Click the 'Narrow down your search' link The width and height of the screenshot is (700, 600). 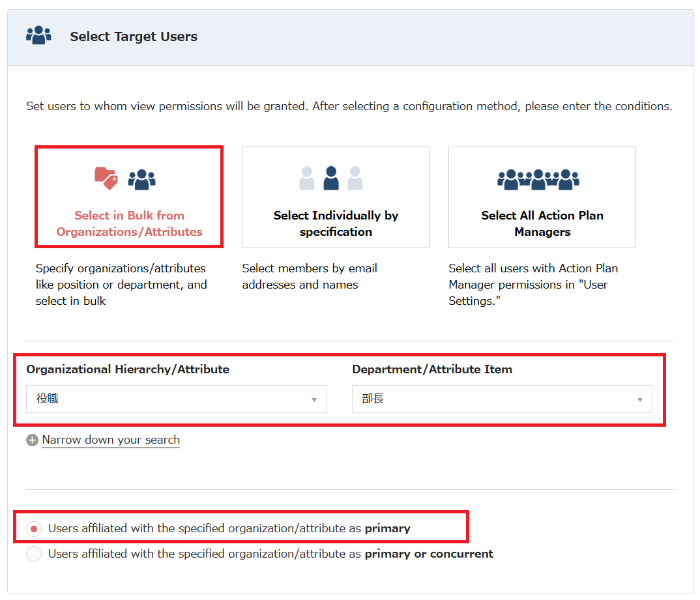pos(111,440)
